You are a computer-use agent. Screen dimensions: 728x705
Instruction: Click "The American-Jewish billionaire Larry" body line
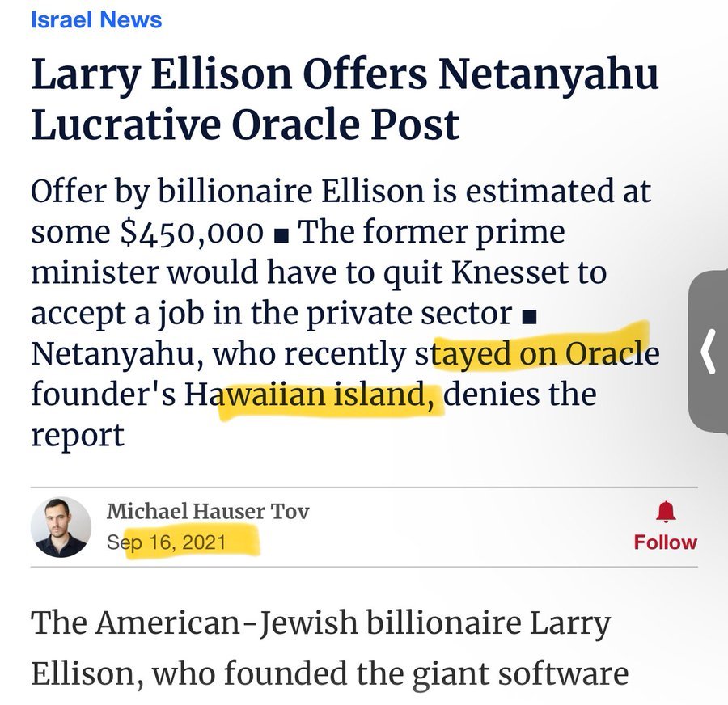click(x=320, y=623)
